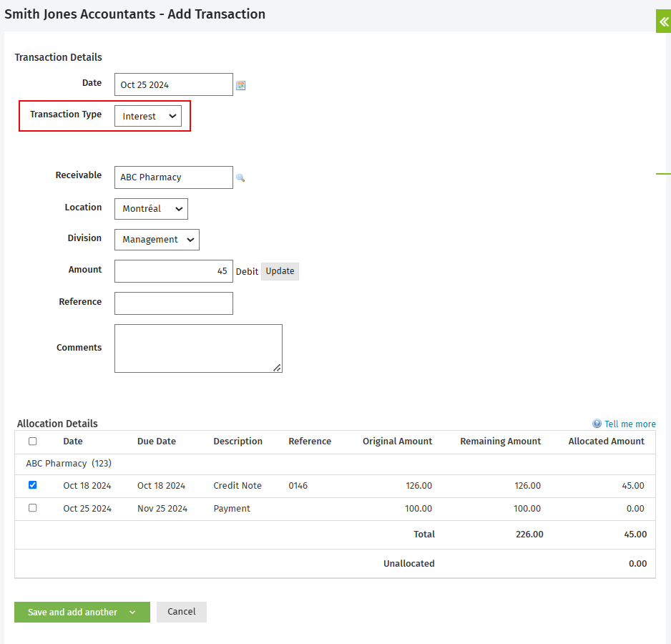The height and width of the screenshot is (644, 671).
Task: Click the Credit Note description cell
Action: (237, 486)
